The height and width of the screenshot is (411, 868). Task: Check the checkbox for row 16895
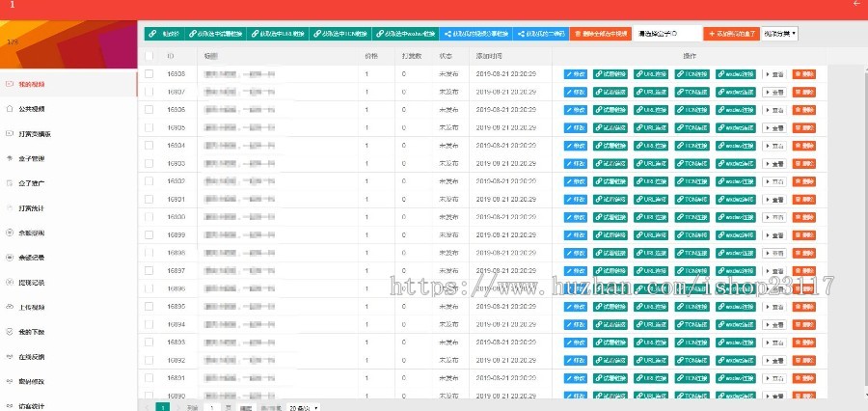(x=149, y=306)
